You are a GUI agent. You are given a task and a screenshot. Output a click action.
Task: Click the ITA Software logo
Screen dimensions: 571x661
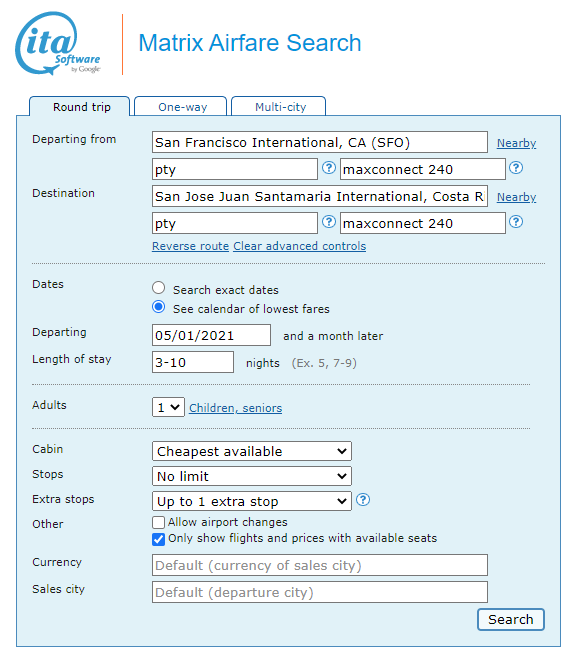[58, 43]
